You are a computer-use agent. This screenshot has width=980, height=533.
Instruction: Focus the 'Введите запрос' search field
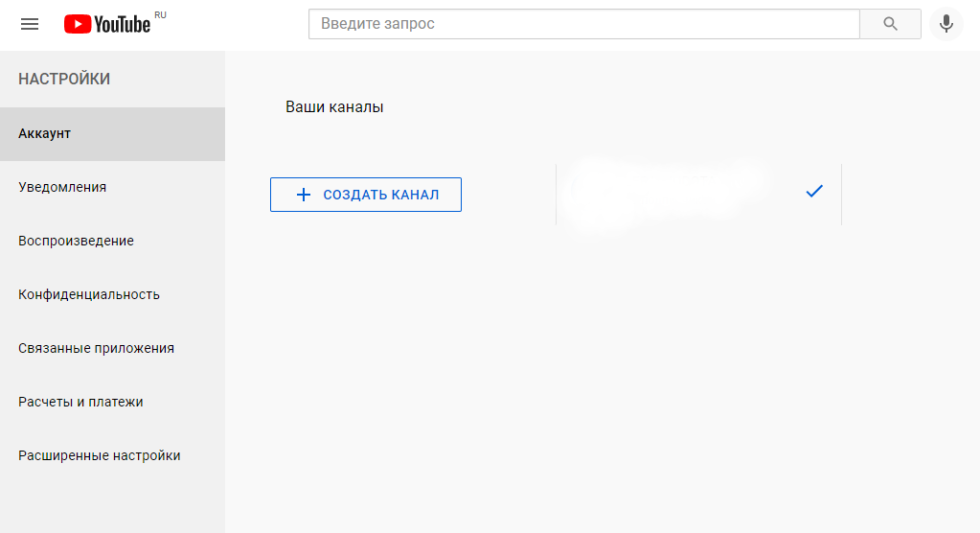584,24
